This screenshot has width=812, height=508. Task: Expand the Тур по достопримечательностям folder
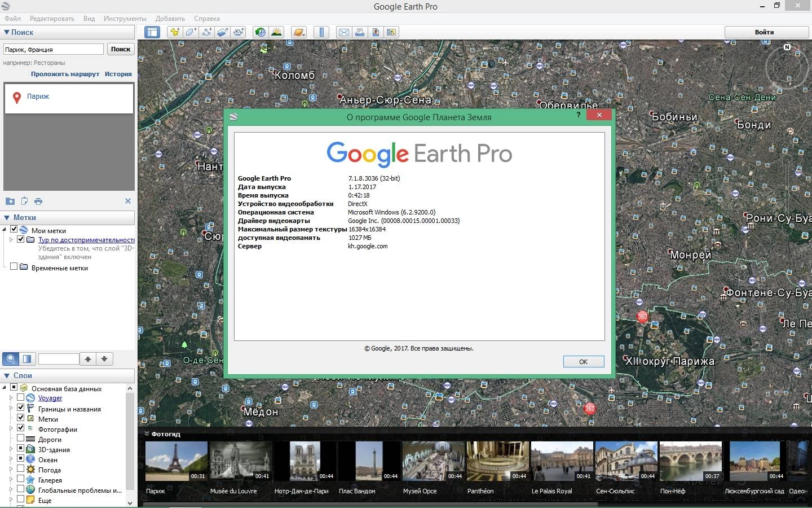(11, 239)
